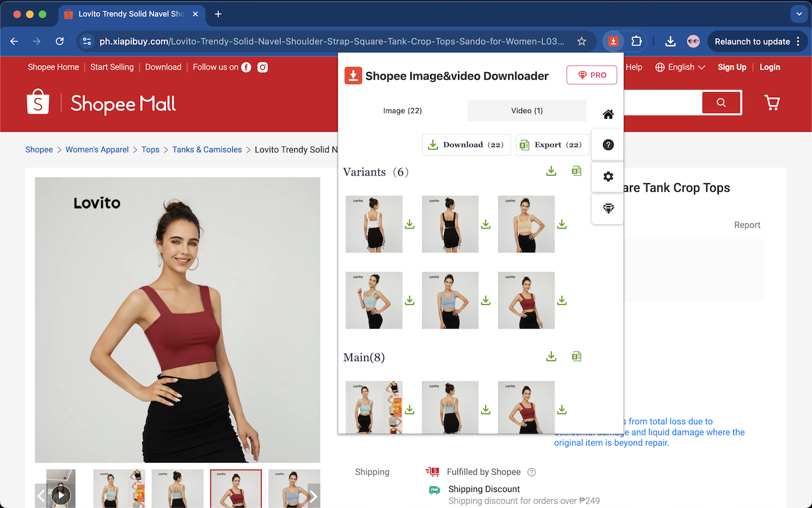Click the diamond PRO icon in sidebar
Image resolution: width=812 pixels, height=508 pixels.
607,208
